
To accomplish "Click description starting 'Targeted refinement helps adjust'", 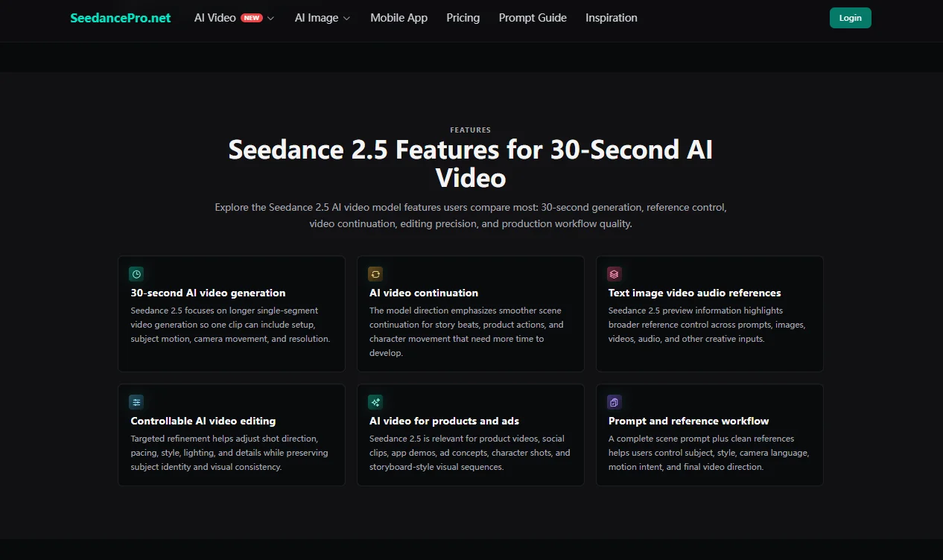I will point(229,453).
